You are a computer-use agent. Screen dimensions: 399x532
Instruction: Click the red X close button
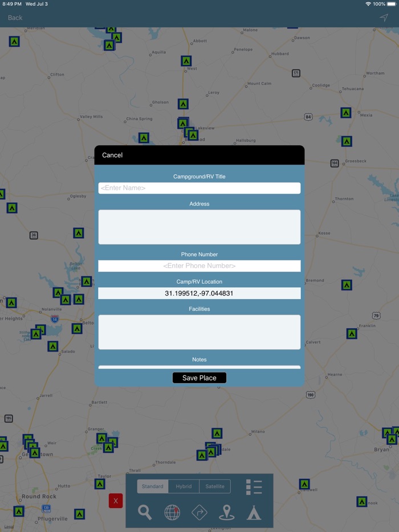[116, 501]
